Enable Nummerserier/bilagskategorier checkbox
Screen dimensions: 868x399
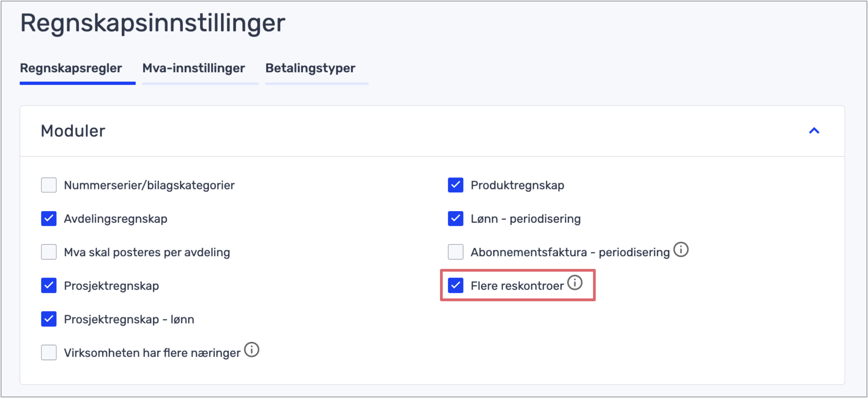49,185
